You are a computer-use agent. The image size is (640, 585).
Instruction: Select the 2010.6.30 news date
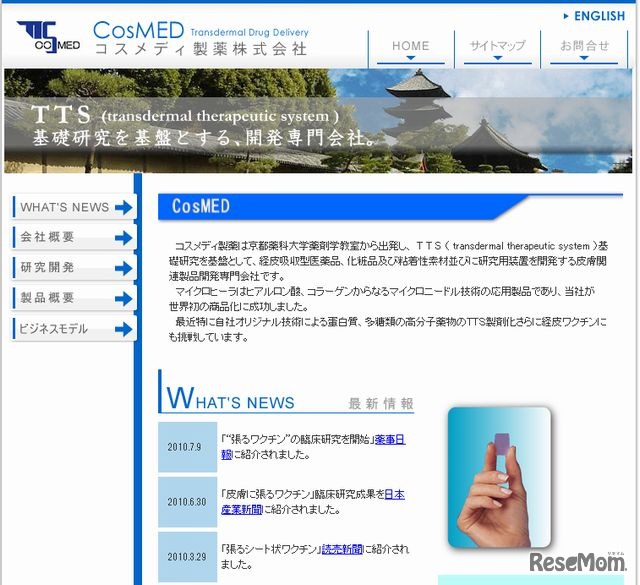(x=187, y=502)
